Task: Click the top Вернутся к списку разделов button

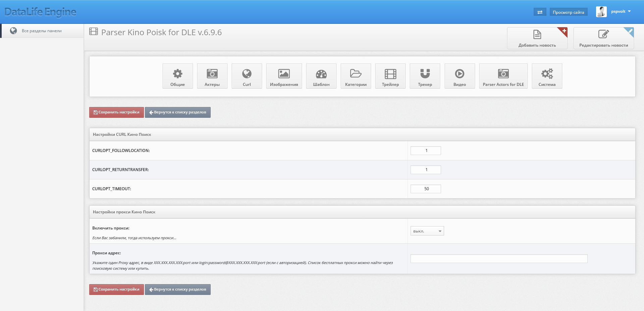Action: click(x=177, y=112)
